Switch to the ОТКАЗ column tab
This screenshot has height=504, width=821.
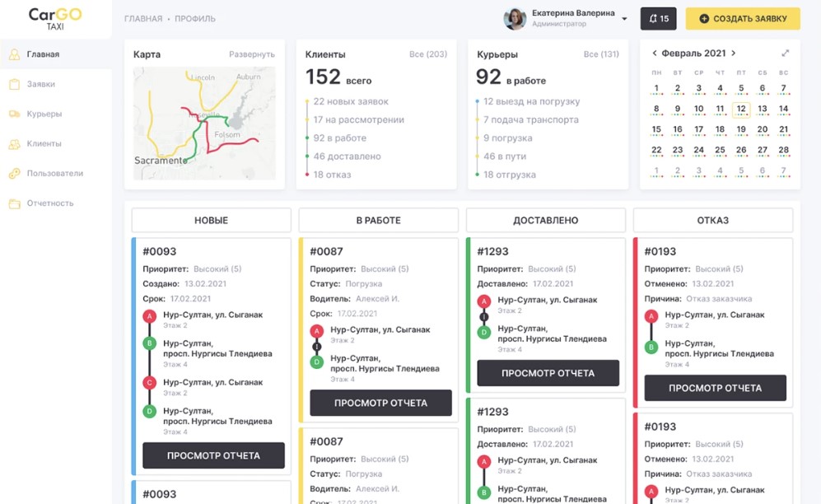pyautogui.click(x=713, y=221)
